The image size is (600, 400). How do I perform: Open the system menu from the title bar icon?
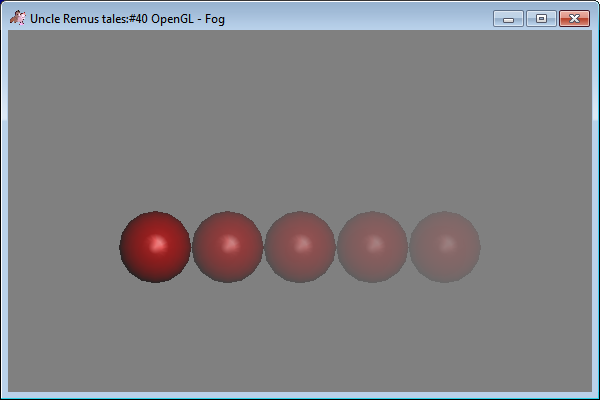pyautogui.click(x=17, y=19)
